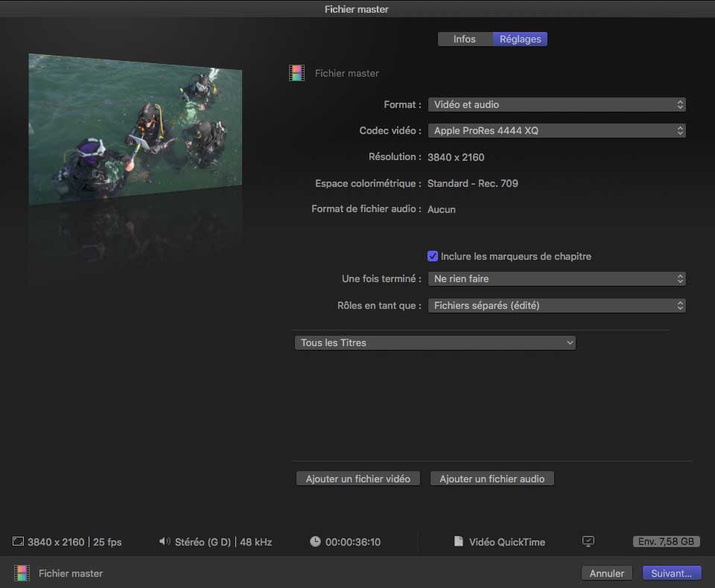Switch to the Infos tab

coord(465,39)
